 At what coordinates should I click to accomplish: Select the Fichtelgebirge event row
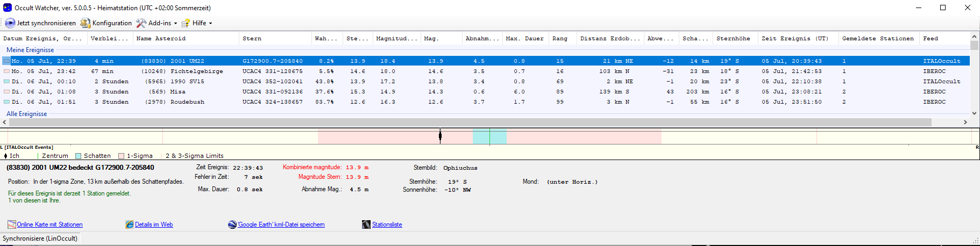[x=196, y=71]
